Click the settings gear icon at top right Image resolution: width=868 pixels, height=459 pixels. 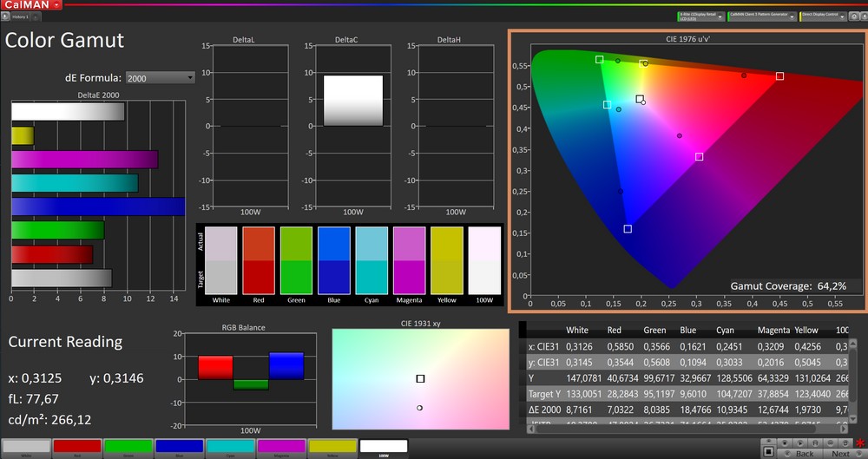pos(853,16)
